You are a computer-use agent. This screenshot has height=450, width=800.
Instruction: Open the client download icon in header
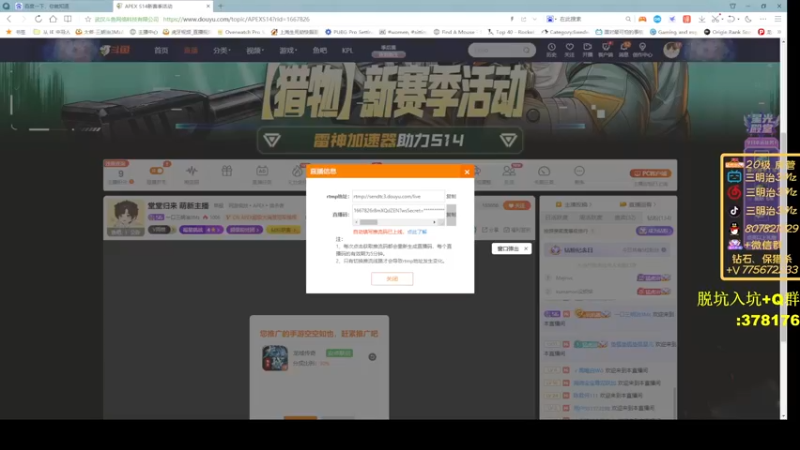pyautogui.click(x=606, y=49)
